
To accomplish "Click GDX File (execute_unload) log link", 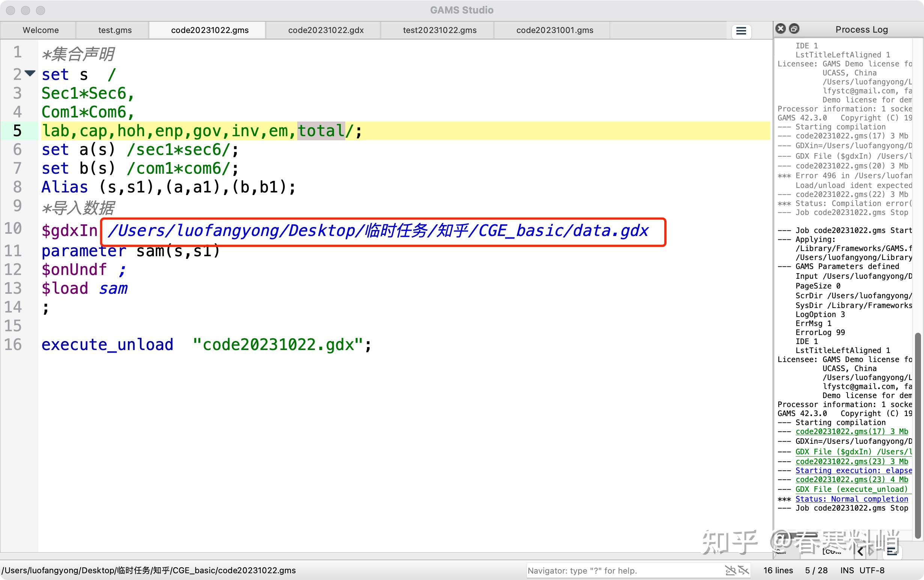I will click(x=852, y=490).
